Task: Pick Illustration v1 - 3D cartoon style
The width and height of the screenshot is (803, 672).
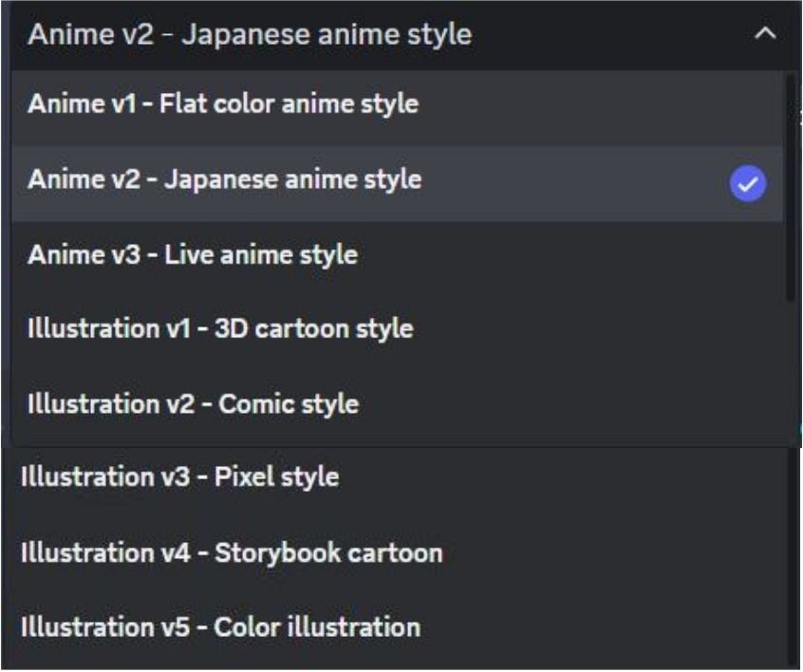Action: coord(397,328)
